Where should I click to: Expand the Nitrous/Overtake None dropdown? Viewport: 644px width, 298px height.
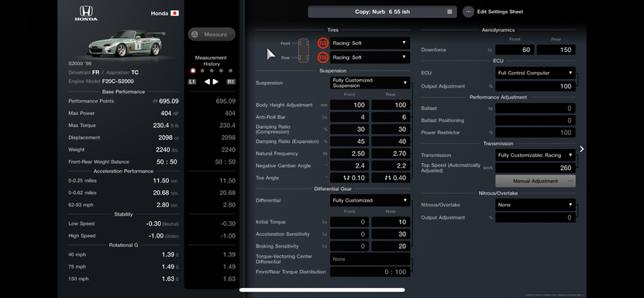536,205
